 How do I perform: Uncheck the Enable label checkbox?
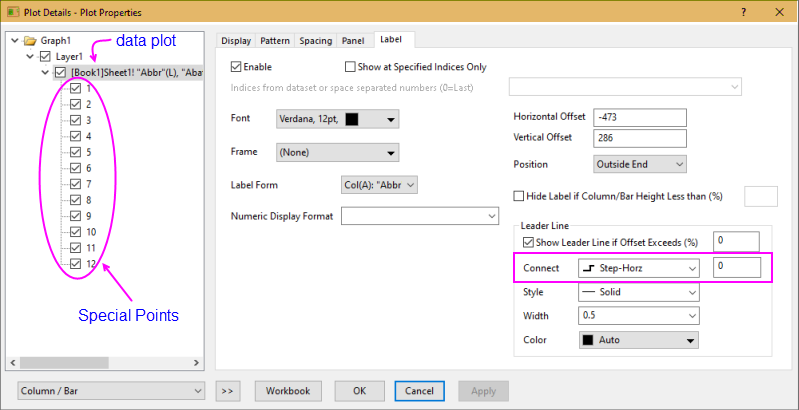[x=237, y=67]
